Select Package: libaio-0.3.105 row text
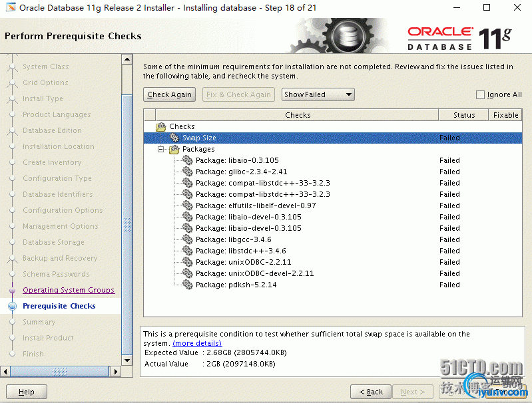Screen dimensions: 532x403 click(237, 160)
